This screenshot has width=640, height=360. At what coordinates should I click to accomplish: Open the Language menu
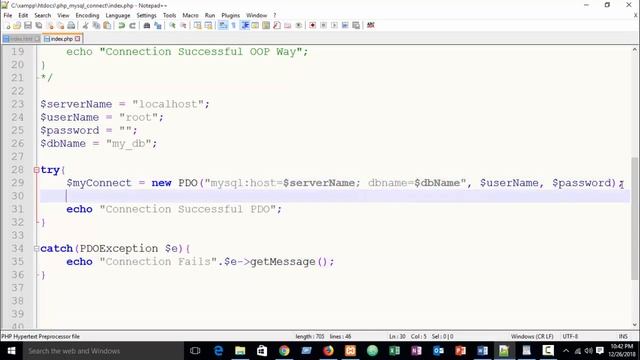click(x=118, y=16)
